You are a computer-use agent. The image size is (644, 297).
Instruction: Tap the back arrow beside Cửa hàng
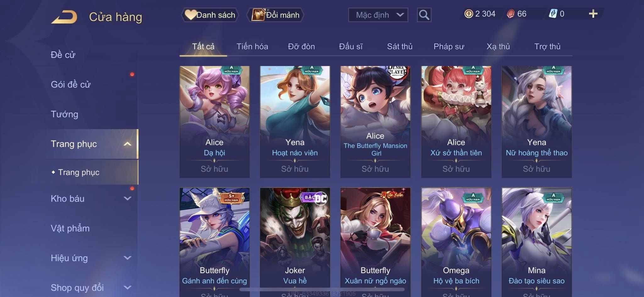tap(64, 17)
